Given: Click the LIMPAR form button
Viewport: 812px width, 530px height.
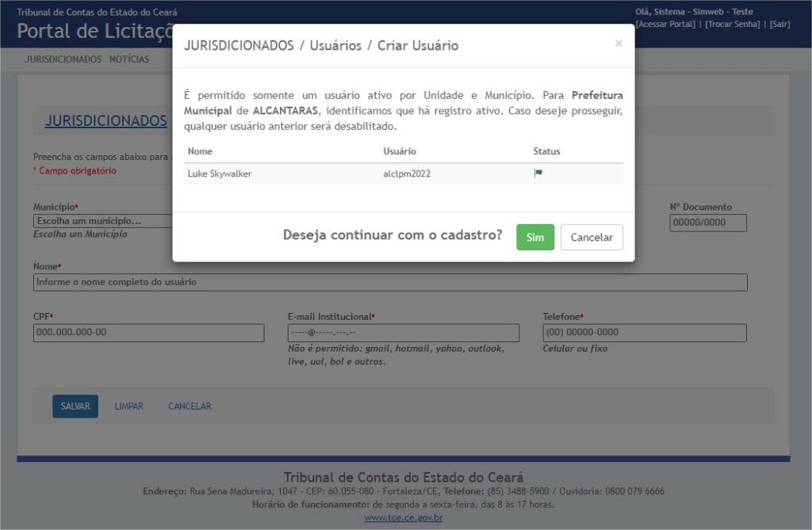Looking at the screenshot, I should [129, 406].
